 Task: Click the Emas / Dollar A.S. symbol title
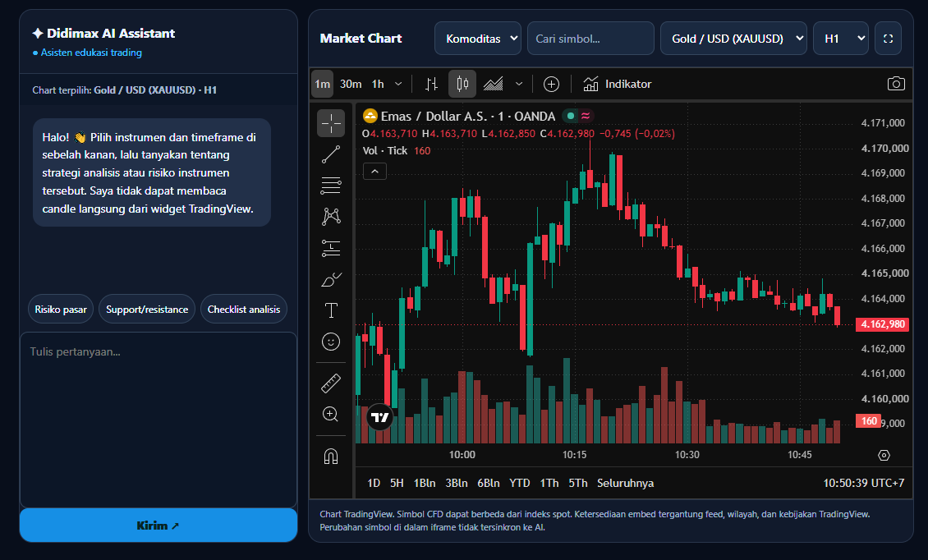click(x=434, y=116)
